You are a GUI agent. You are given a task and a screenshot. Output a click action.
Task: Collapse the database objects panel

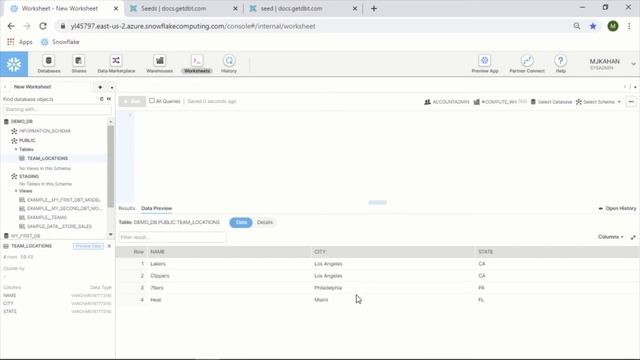click(x=109, y=99)
